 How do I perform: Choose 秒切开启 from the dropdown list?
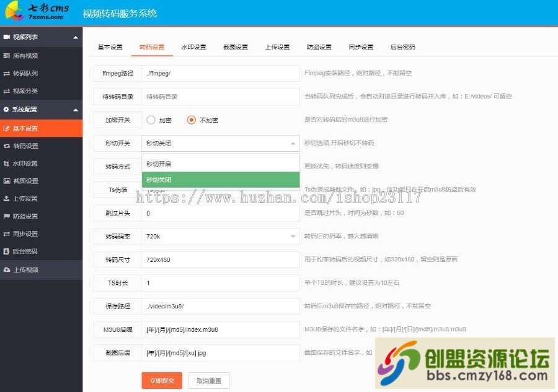[221, 164]
